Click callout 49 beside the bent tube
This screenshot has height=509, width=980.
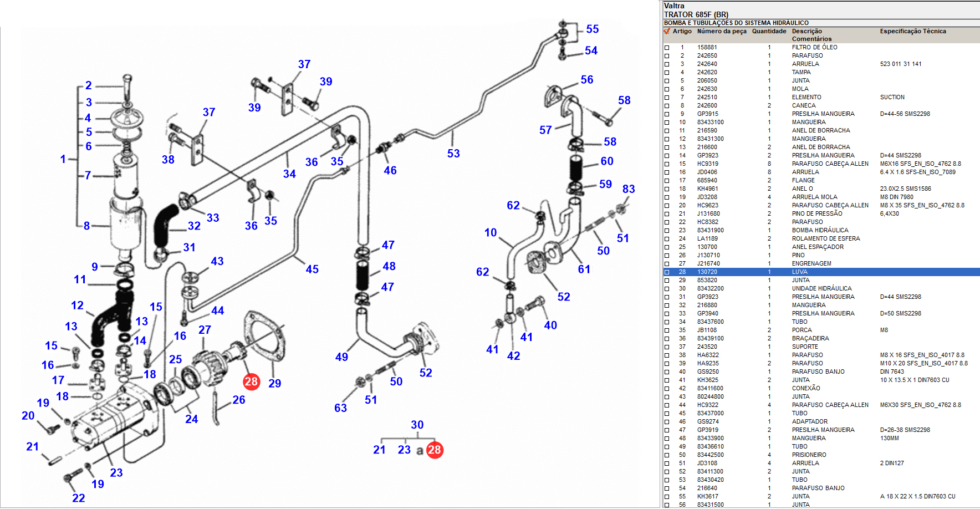(341, 357)
